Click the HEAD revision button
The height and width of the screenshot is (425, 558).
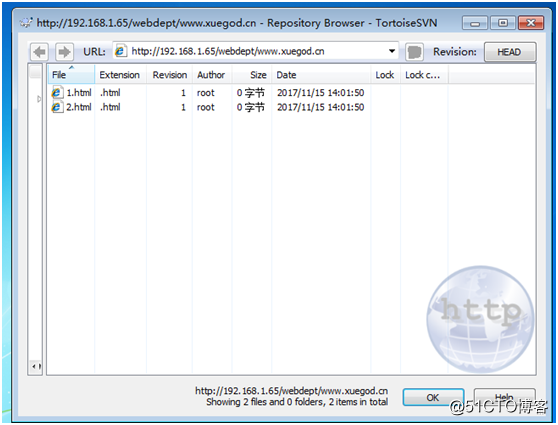coord(510,52)
